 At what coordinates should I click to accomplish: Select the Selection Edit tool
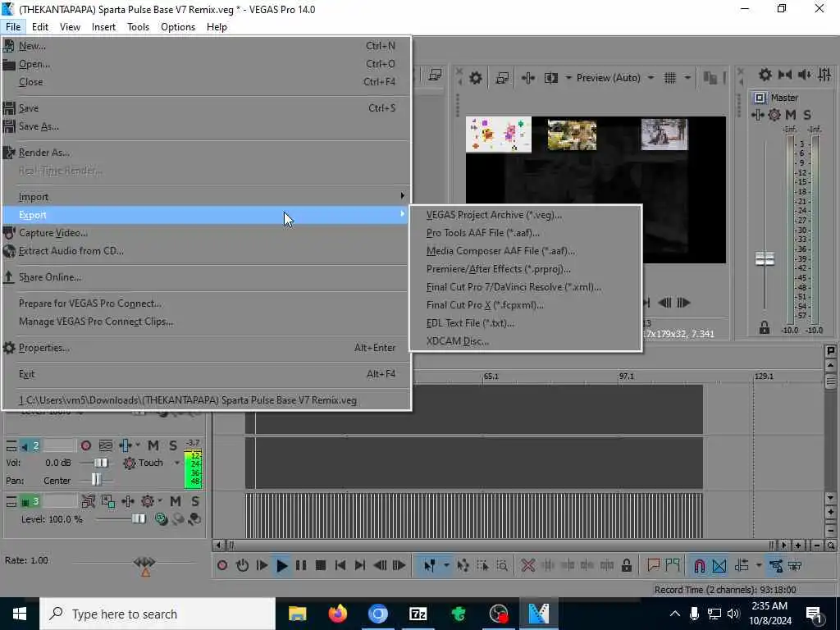pos(482,565)
